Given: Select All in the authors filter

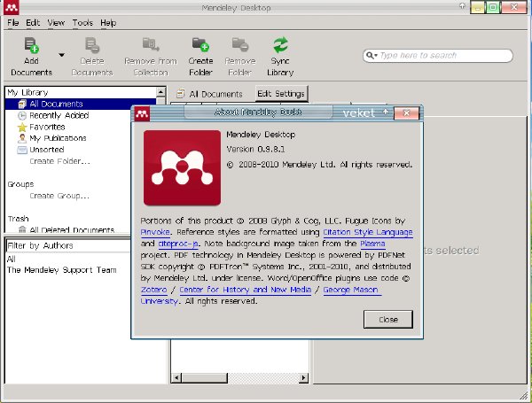Looking at the screenshot, I should (x=12, y=260).
